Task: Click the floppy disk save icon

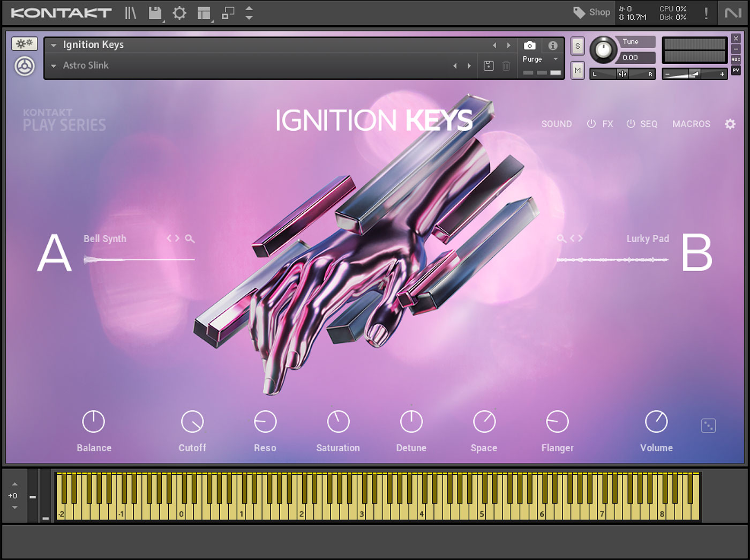Action: click(155, 13)
